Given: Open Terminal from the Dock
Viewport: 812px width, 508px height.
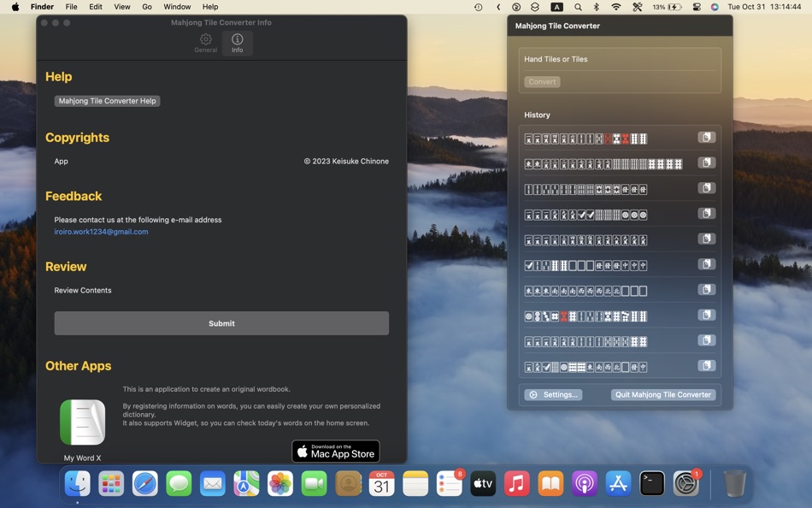Looking at the screenshot, I should (x=652, y=484).
